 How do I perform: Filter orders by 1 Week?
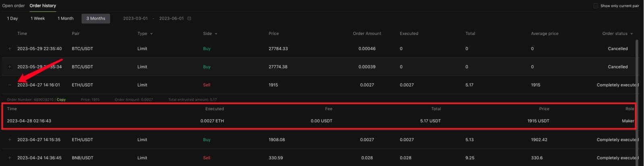click(x=38, y=18)
